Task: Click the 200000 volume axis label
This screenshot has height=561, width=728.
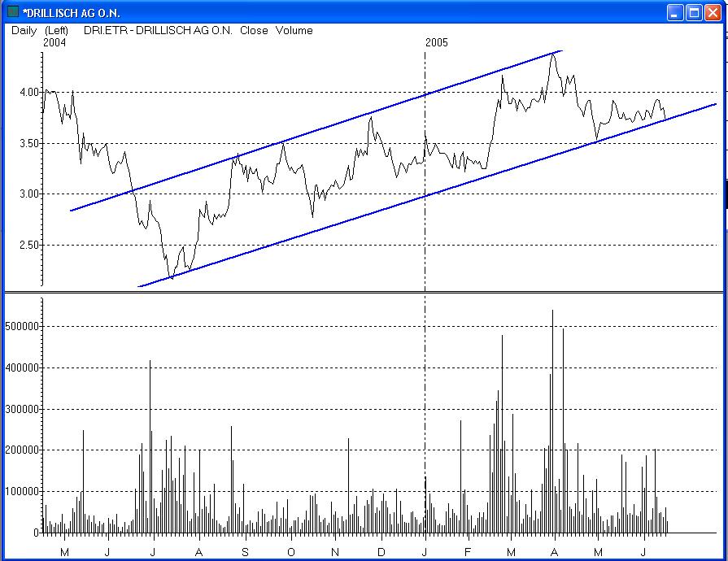Action: point(22,450)
